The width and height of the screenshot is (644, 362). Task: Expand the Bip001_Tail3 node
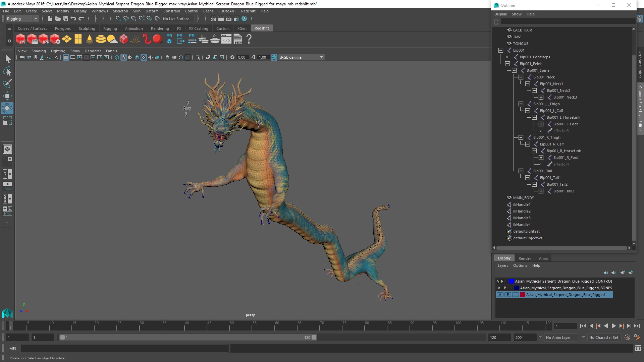tap(541, 191)
